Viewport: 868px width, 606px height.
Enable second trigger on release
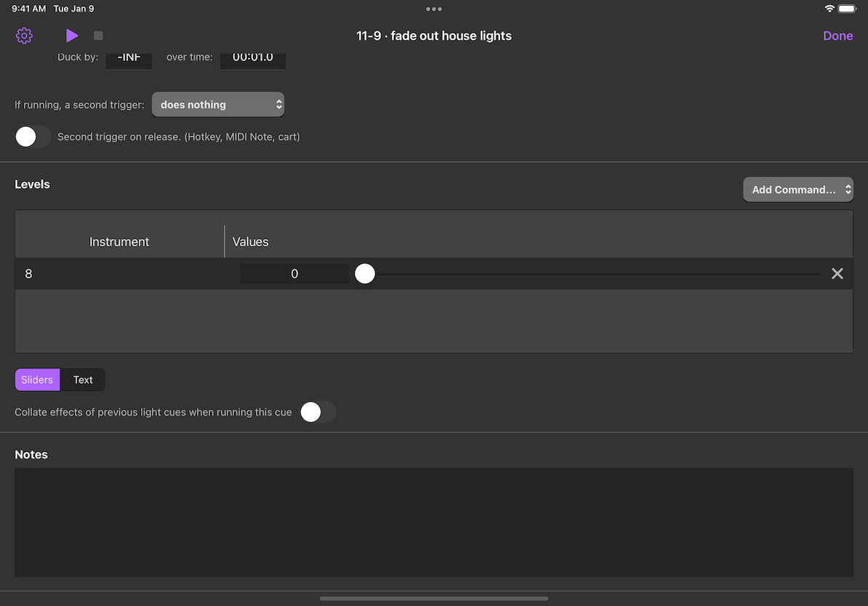click(33, 136)
